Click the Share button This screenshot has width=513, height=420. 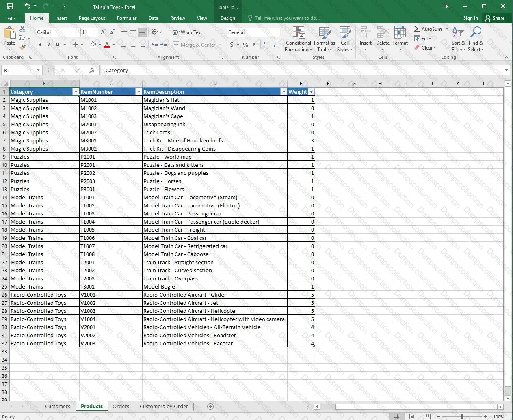point(494,18)
